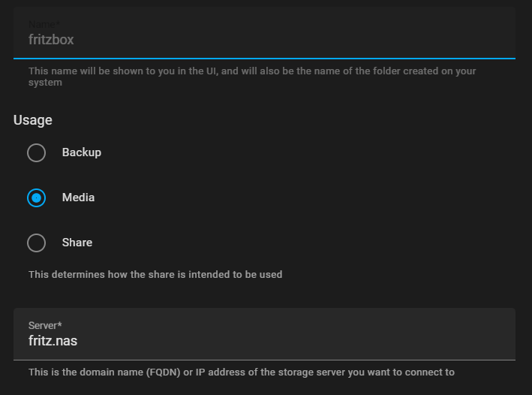Click the Media option label text
This screenshot has height=395, width=532.
pos(78,197)
